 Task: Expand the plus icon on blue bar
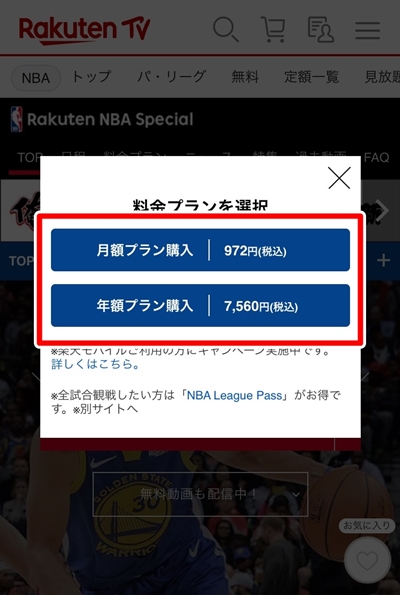[383, 261]
